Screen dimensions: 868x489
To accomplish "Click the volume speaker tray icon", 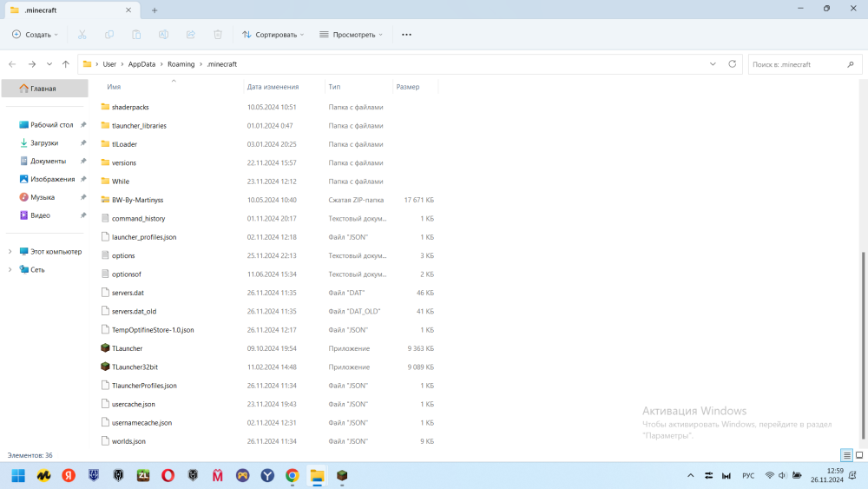I will point(782,475).
